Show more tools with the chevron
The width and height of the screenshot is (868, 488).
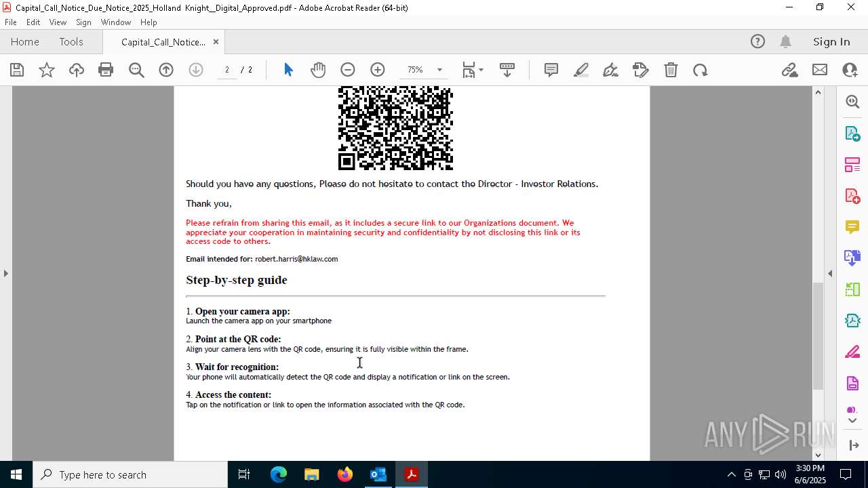click(x=852, y=421)
